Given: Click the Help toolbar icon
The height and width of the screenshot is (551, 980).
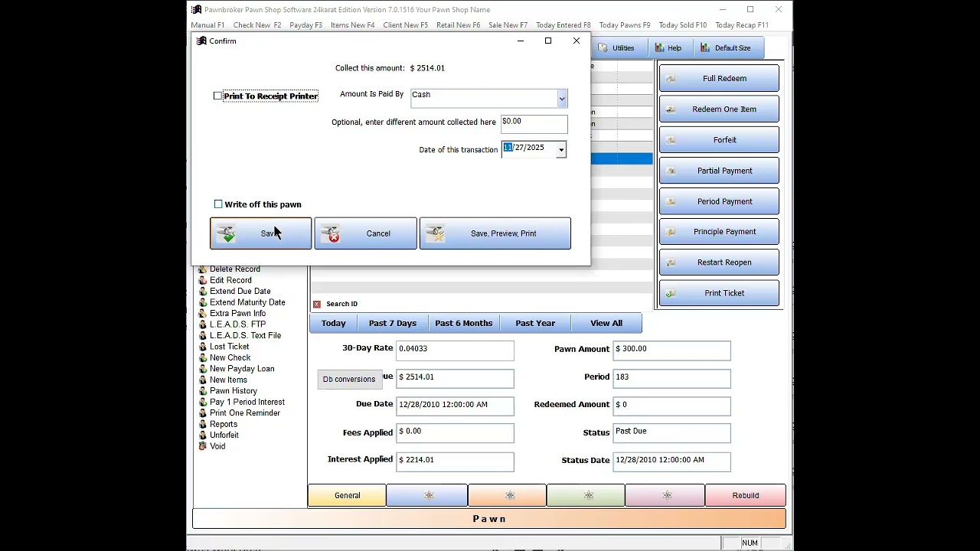Looking at the screenshot, I should coord(659,48).
